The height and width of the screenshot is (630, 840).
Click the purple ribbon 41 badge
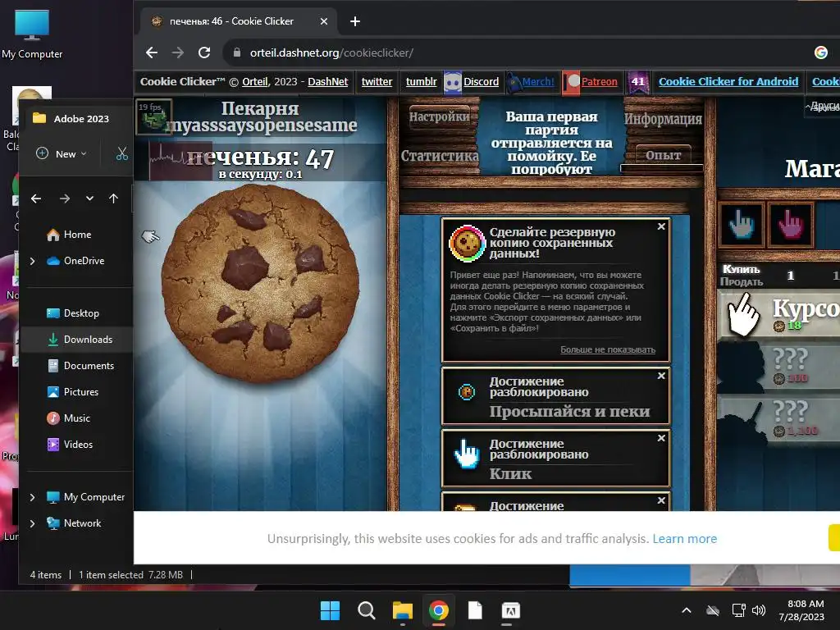point(638,82)
